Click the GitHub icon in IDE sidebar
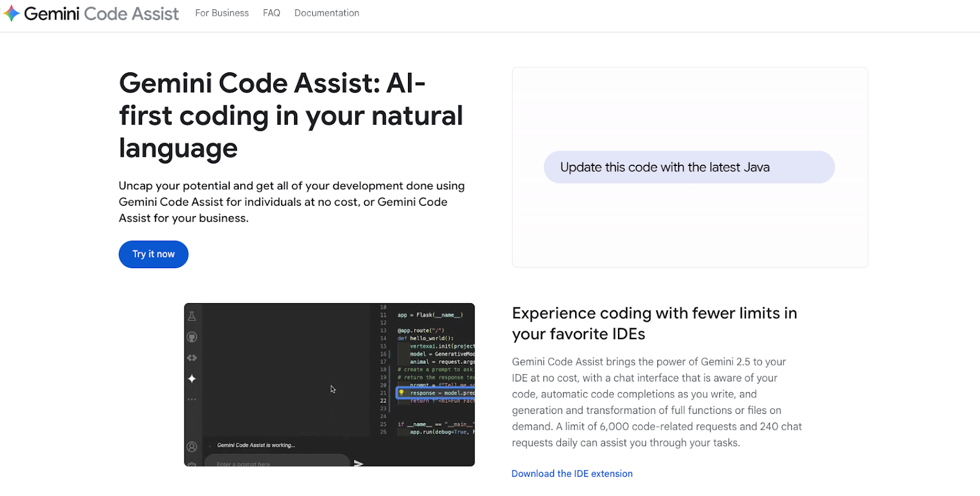980x496 pixels. [192, 337]
